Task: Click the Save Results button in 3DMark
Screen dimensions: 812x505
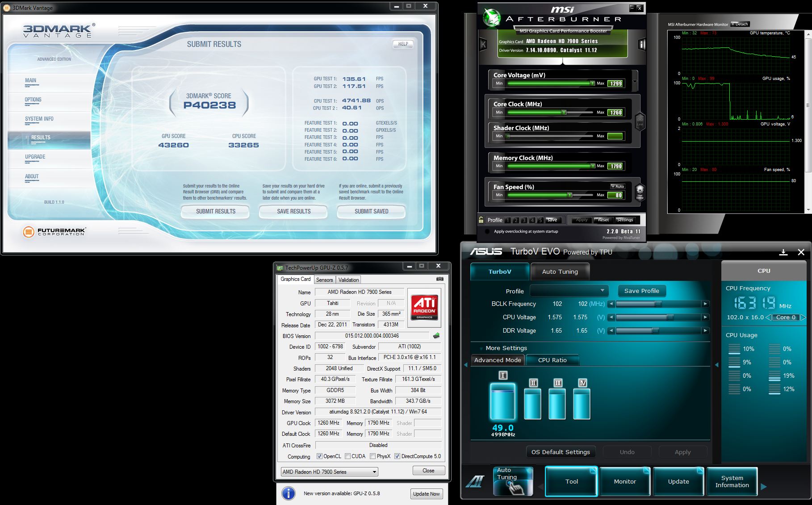Action: pyautogui.click(x=293, y=212)
